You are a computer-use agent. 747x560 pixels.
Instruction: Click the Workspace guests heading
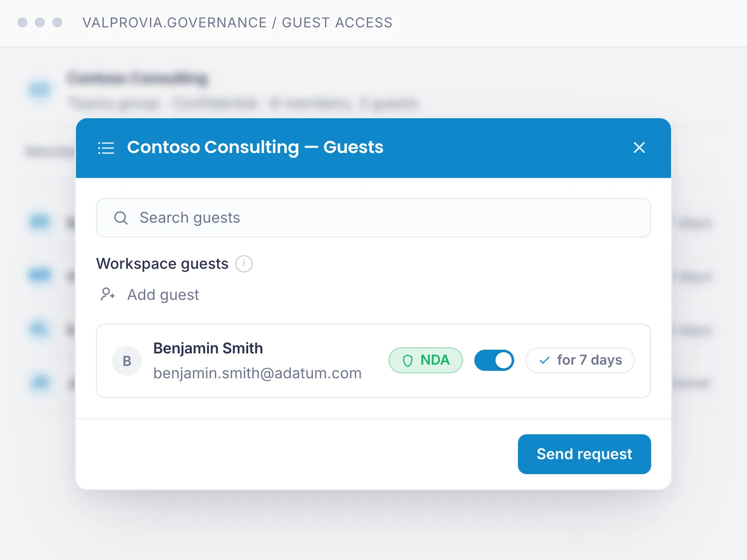(x=162, y=264)
